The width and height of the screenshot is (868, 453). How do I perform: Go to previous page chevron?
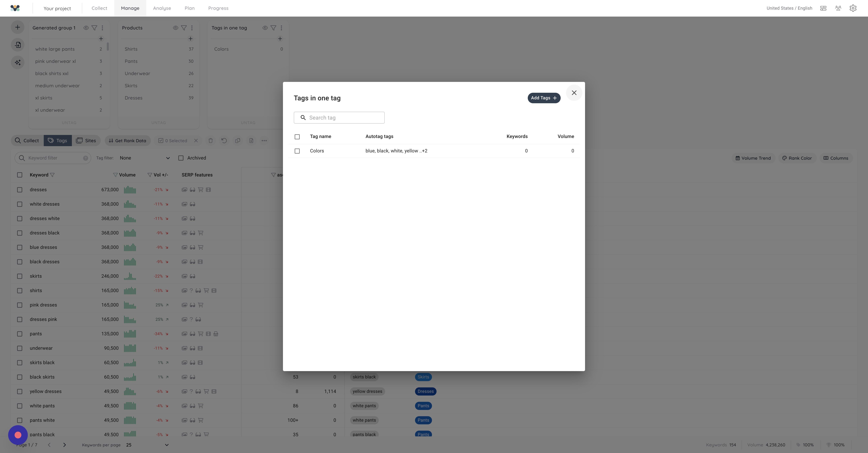[x=49, y=445]
